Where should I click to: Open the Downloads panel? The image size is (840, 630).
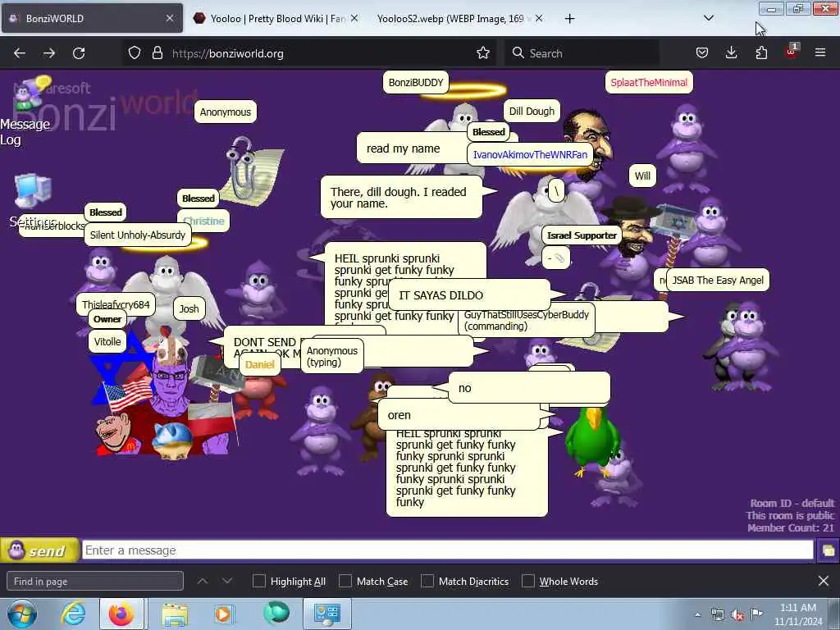pyautogui.click(x=731, y=53)
